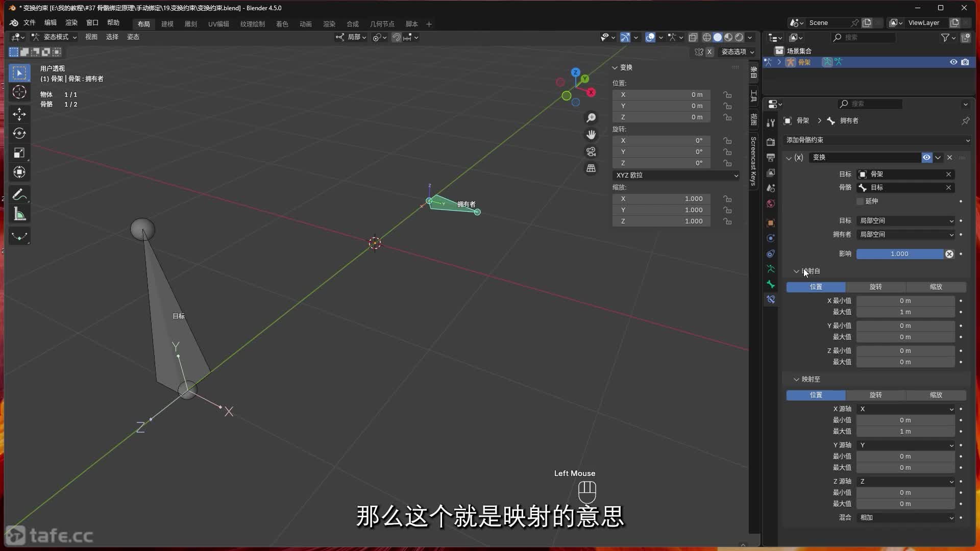Open the Tool properties tab
The height and width of the screenshot is (551, 980).
point(771,123)
